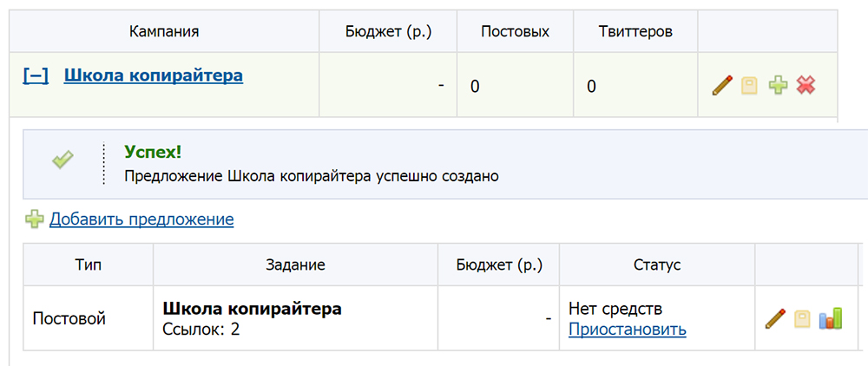Click the Кампания column header
868x366 pixels.
[164, 32]
